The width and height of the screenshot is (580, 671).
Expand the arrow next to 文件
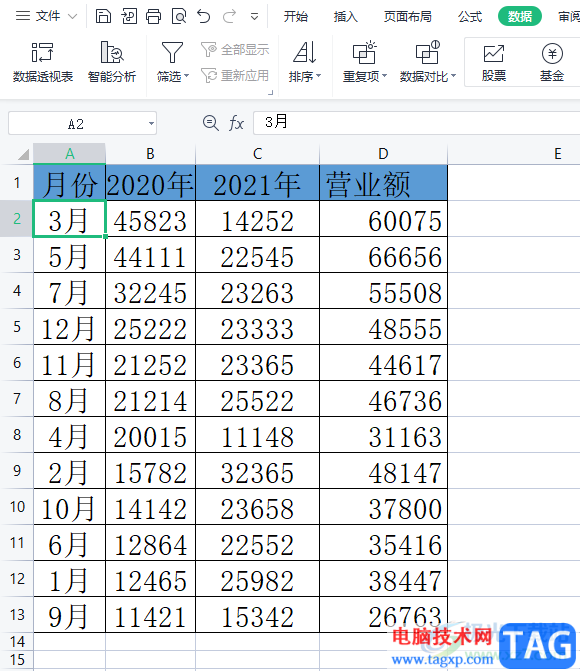(72, 17)
